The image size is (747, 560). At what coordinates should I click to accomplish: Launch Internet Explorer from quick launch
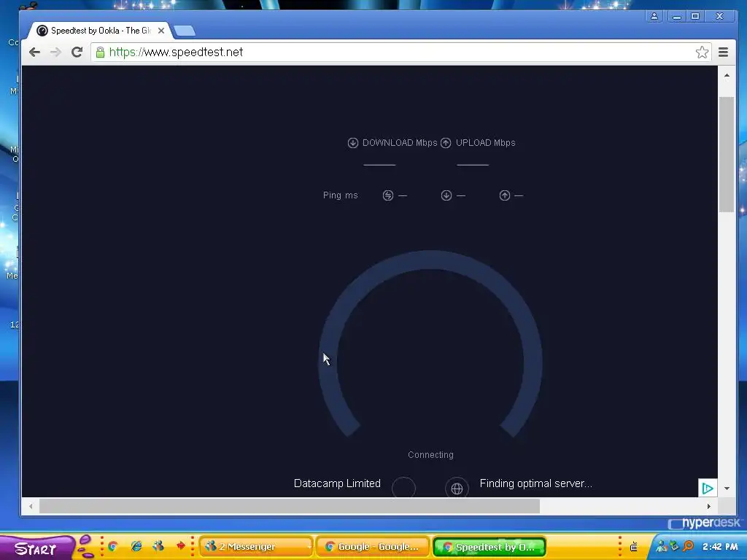136,547
